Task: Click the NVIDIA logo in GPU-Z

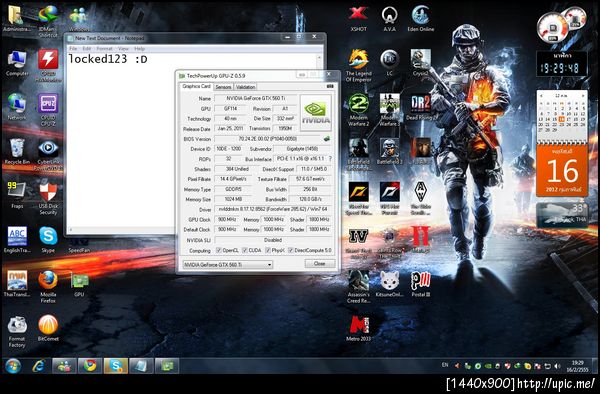Action: (316, 113)
